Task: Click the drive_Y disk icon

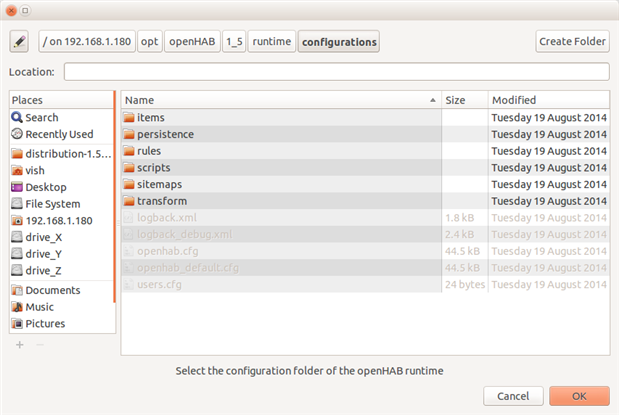Action: click(17, 254)
